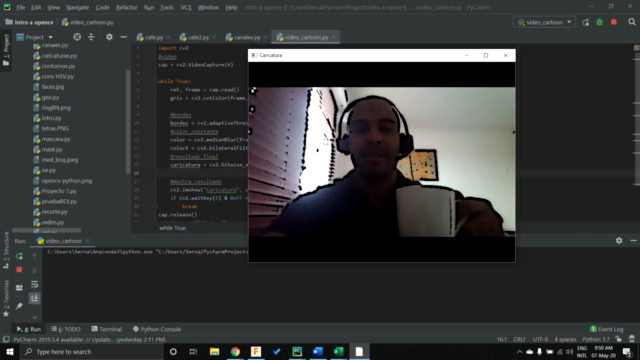
Task: Open the video_cartoon run configuration dropdown
Action: [544, 22]
